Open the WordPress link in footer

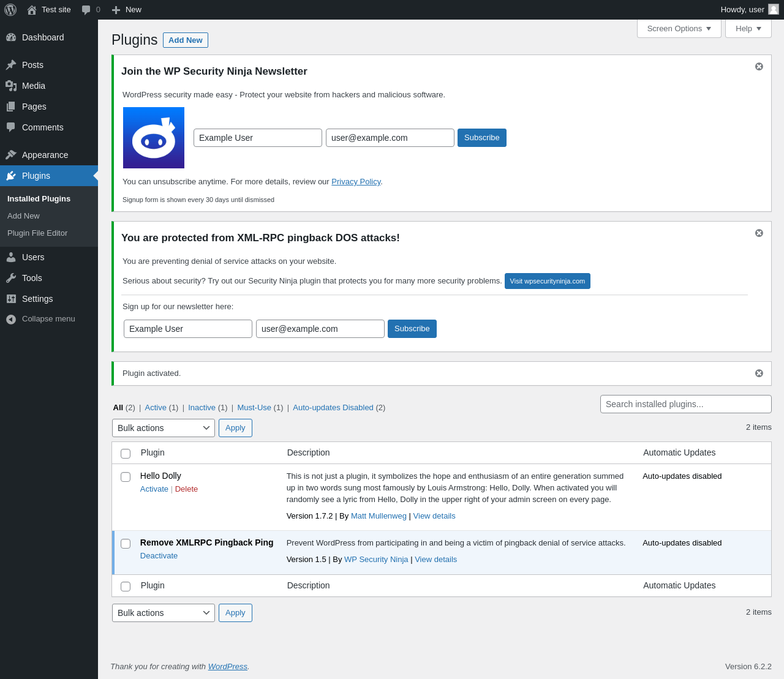(x=228, y=667)
